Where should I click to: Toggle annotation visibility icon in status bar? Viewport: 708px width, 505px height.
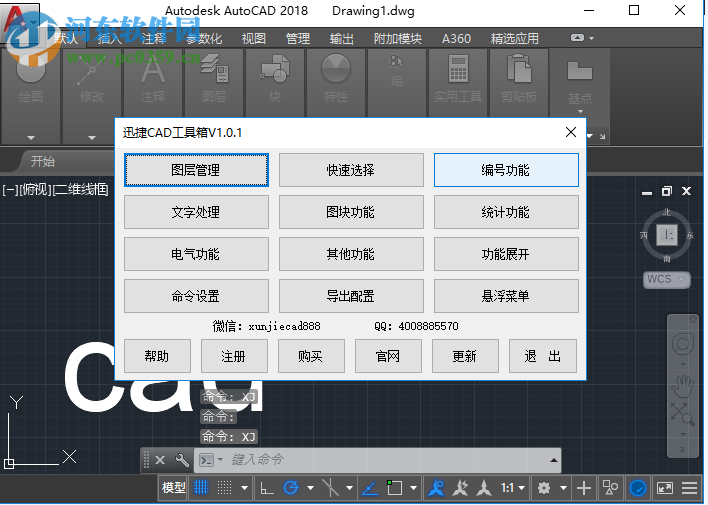point(437,488)
